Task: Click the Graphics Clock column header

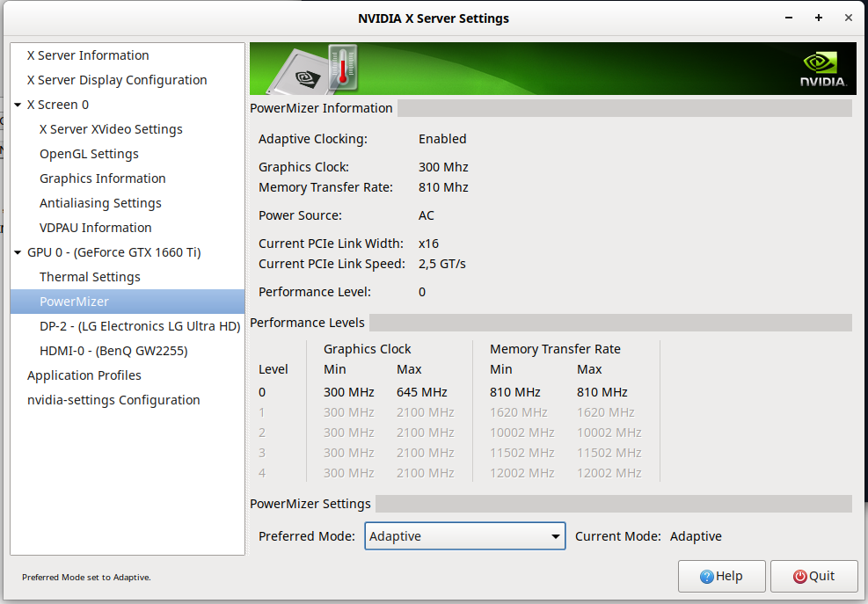Action: pyautogui.click(x=367, y=349)
